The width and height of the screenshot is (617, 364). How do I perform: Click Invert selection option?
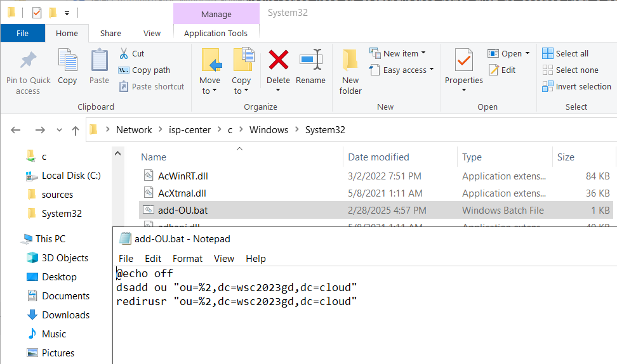(x=577, y=86)
